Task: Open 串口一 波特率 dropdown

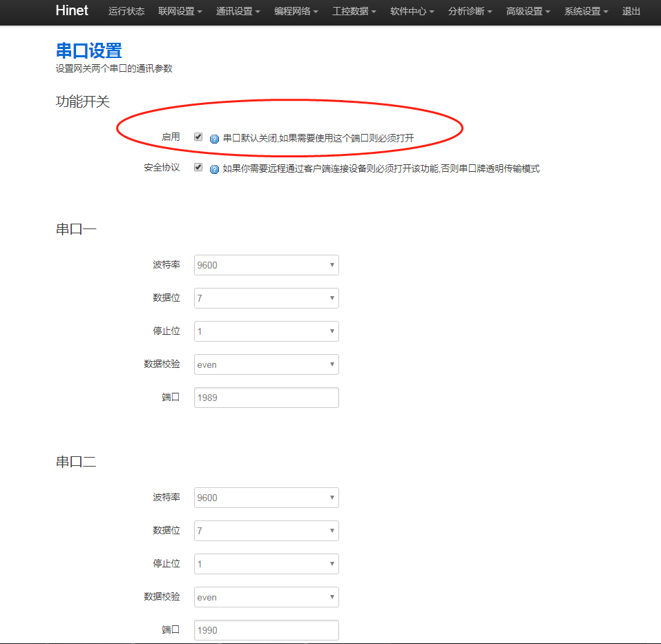Action: [x=266, y=265]
